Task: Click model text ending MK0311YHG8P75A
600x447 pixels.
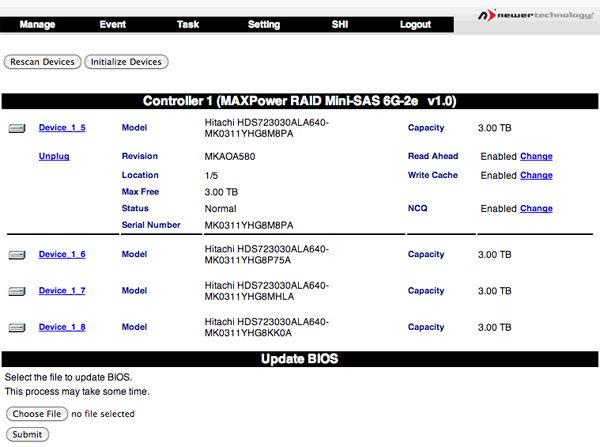Action: [x=266, y=254]
